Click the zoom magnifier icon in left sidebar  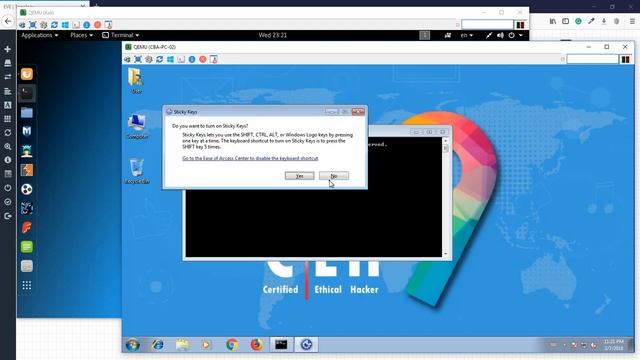pyautogui.click(x=7, y=147)
